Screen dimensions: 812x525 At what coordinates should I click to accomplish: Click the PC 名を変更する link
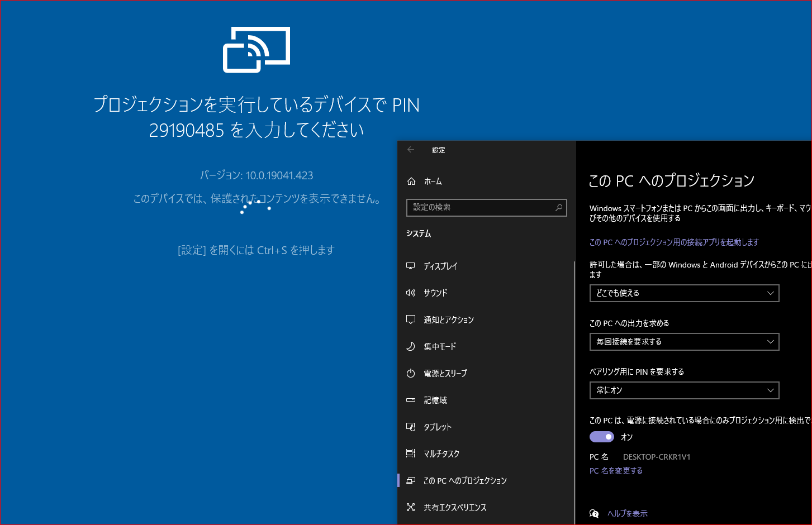[x=616, y=471]
